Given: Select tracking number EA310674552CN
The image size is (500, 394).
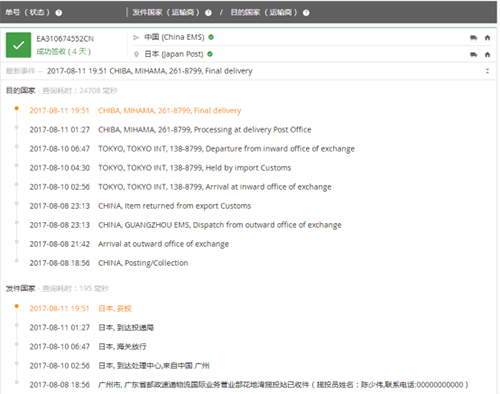Looking at the screenshot, I should pos(65,39).
